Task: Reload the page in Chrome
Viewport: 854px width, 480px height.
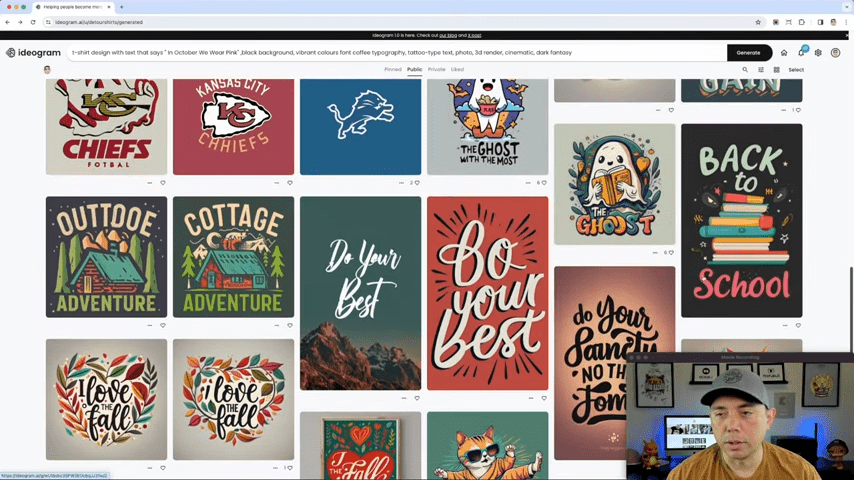Action: click(x=33, y=22)
